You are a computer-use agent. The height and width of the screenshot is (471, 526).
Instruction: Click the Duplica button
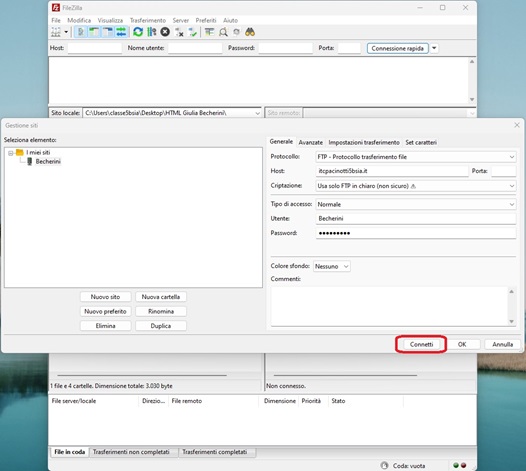coord(161,326)
